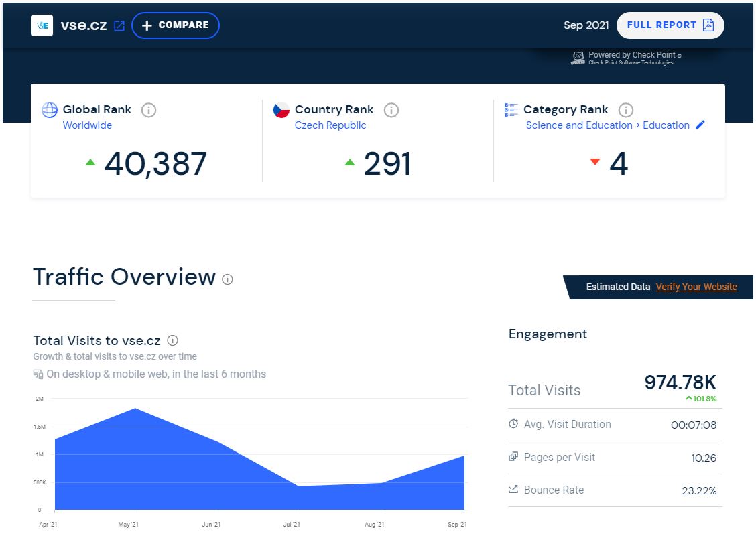Image resolution: width=756 pixels, height=556 pixels.
Task: Click the Compare button
Action: coord(176,25)
